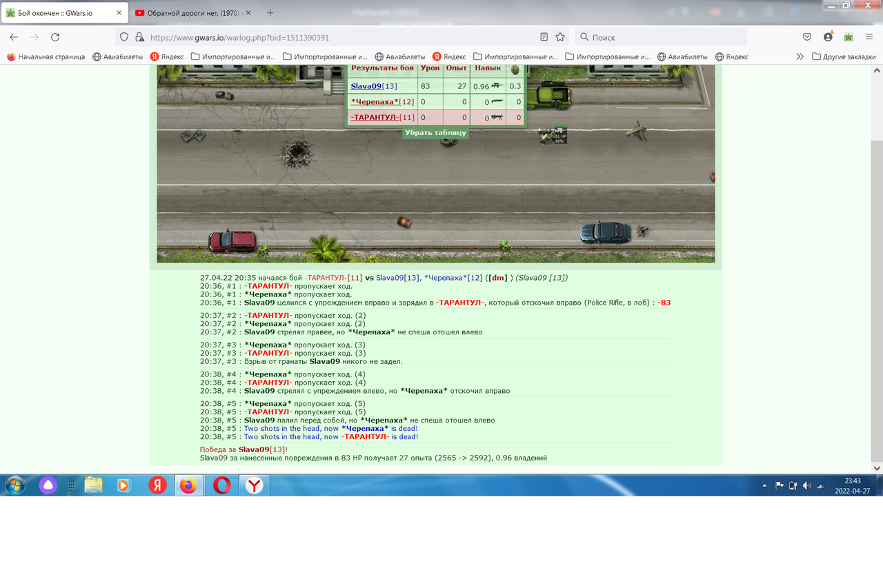Go back to the previous page
Screen dimensions: 883x588
(x=14, y=37)
